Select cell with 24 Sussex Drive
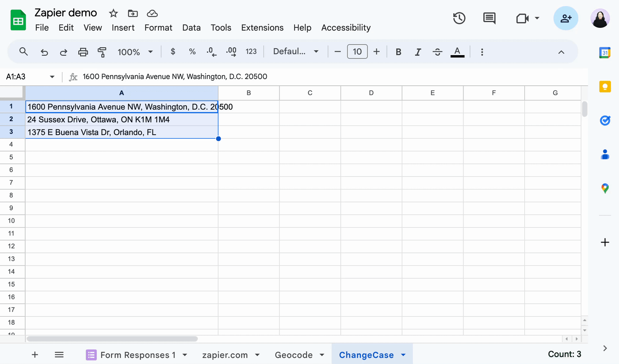This screenshot has width=619, height=364. 122,120
